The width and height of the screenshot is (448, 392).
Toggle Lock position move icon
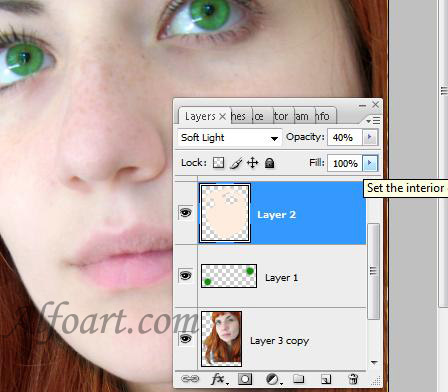(253, 163)
